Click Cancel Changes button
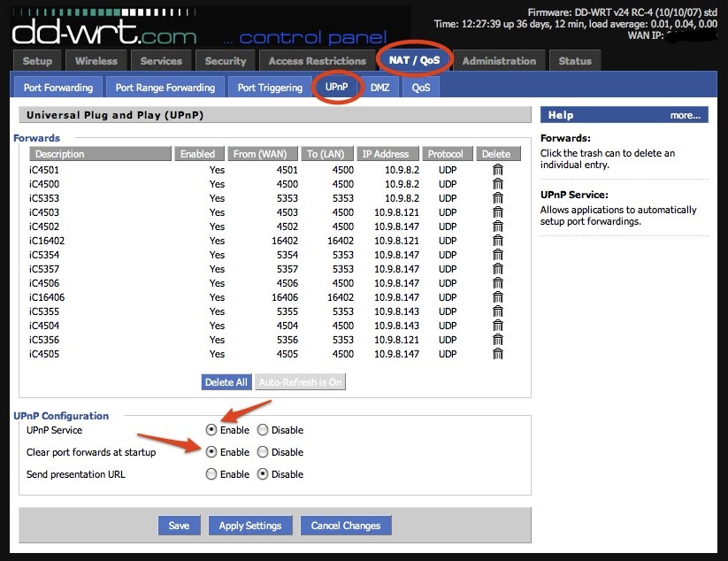This screenshot has width=728, height=561. 346,526
